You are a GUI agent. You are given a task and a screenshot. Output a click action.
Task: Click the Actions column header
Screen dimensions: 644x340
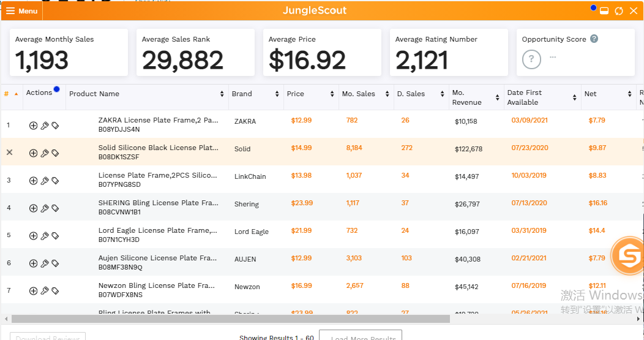click(39, 93)
